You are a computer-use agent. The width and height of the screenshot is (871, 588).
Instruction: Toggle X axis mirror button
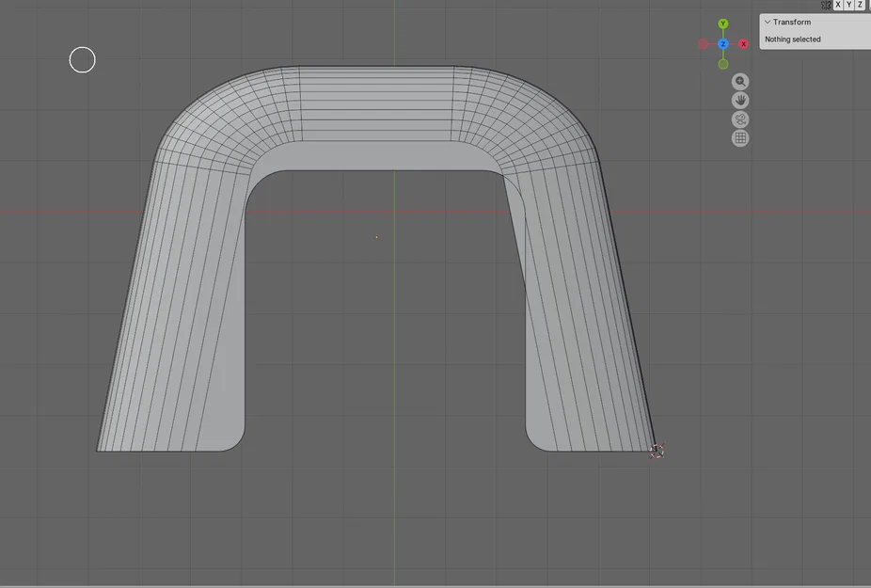click(x=838, y=5)
